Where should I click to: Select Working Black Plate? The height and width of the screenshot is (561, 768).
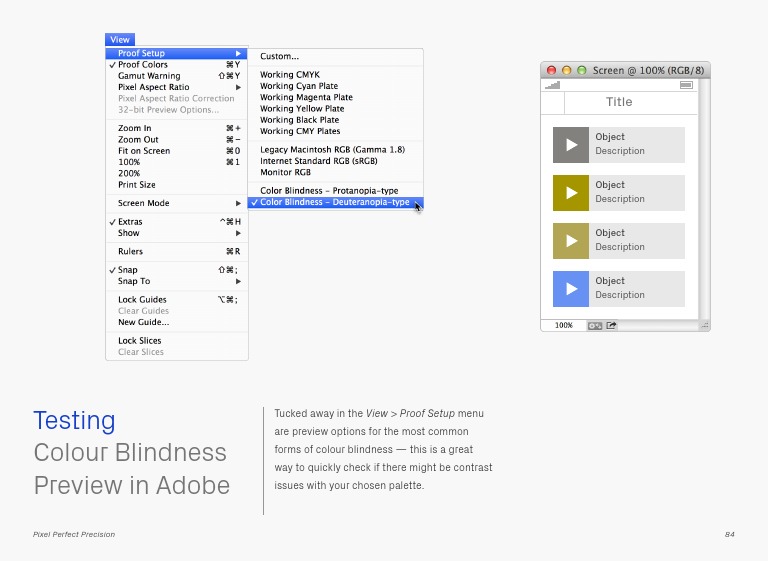point(335,120)
